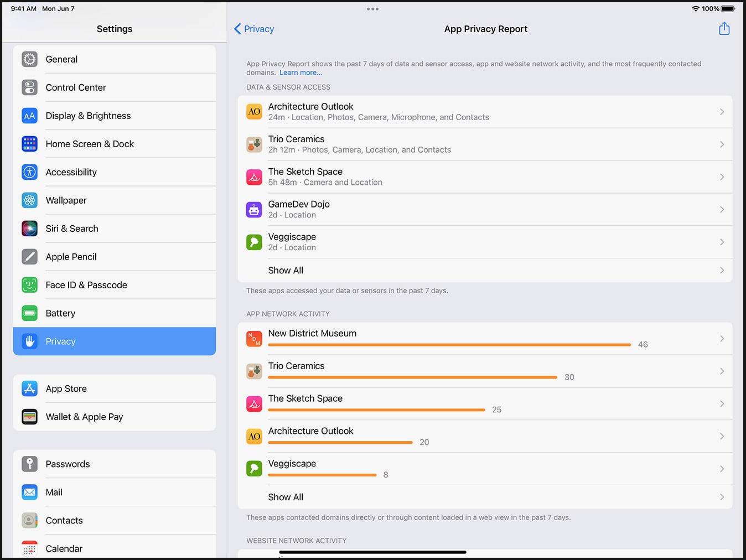Click New District Museum activity bar
The image size is (746, 560).
click(x=449, y=345)
